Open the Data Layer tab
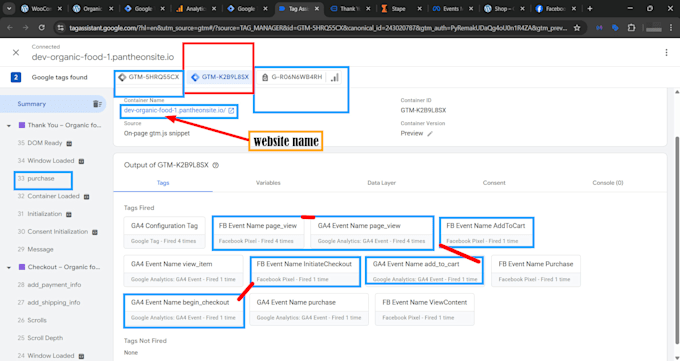Screen dimensions: 680x361 tap(382, 183)
